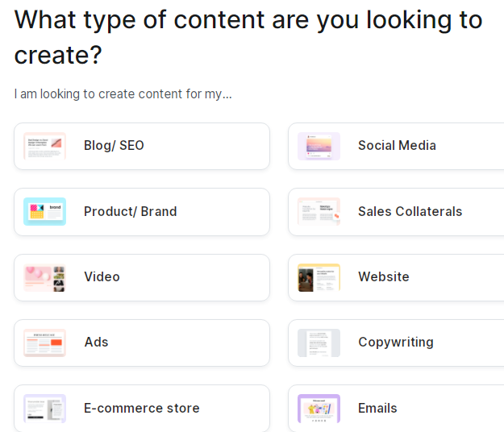
Task: Click the Blog/ SEO thumbnail icon
Action: 44,146
